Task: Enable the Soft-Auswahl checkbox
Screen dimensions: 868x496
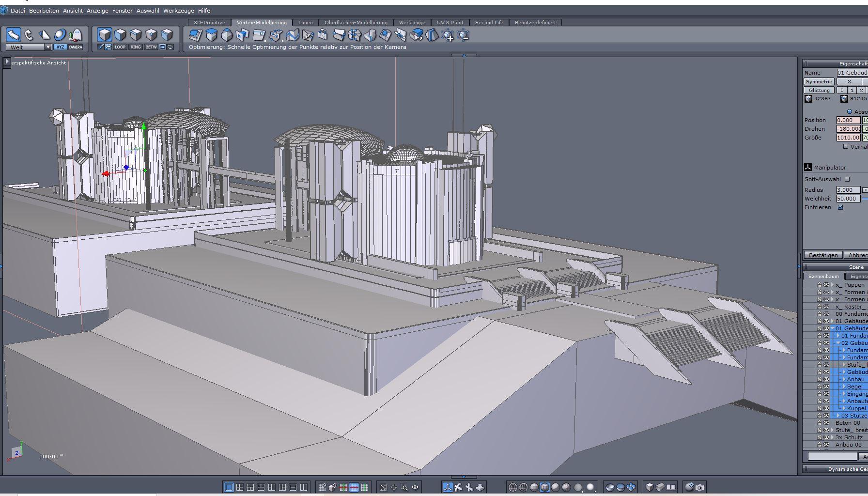Action: click(847, 179)
